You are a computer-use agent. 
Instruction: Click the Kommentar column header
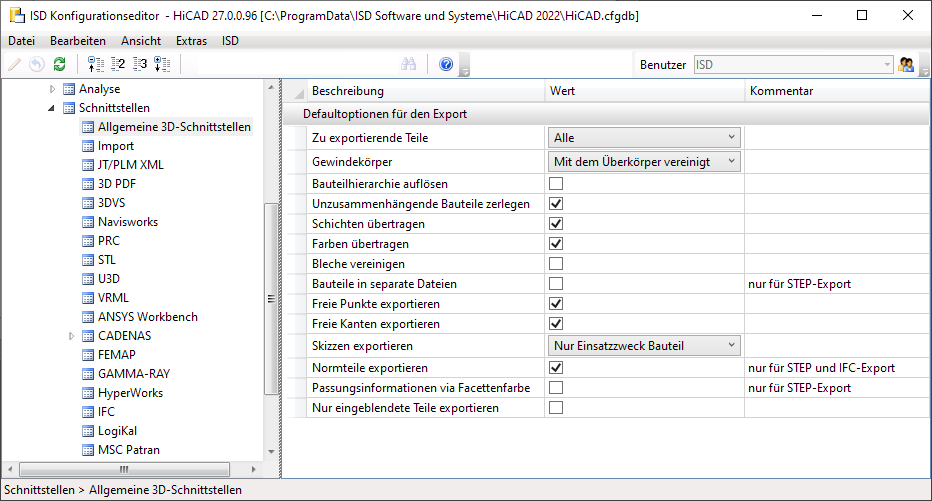[837, 91]
